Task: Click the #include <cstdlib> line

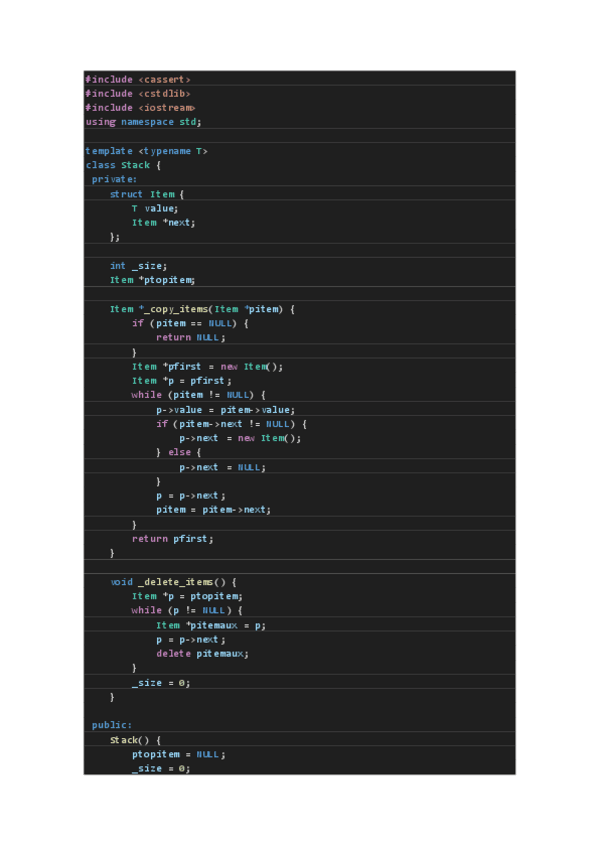Action: click(138, 93)
